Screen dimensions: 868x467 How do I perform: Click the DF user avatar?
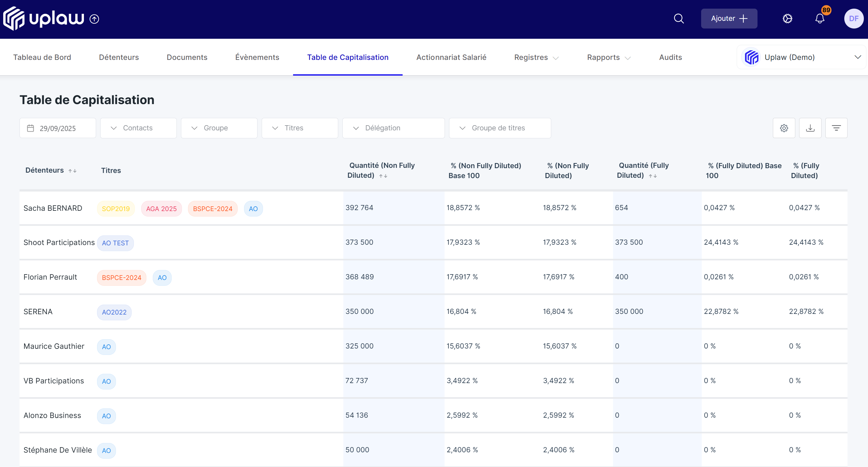click(x=854, y=19)
